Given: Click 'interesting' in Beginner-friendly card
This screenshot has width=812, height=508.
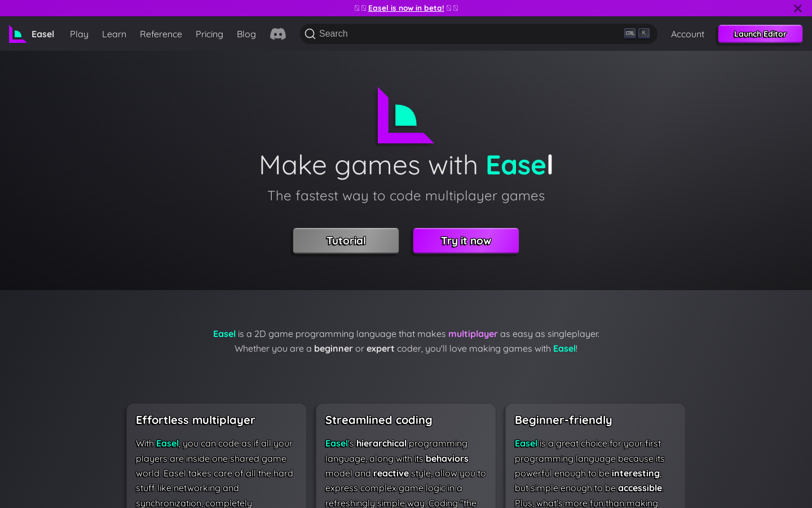Looking at the screenshot, I should tap(636, 473).
